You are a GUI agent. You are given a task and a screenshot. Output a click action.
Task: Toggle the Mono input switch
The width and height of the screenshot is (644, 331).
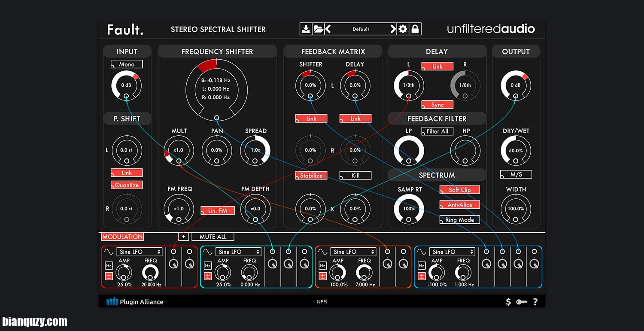[127, 64]
